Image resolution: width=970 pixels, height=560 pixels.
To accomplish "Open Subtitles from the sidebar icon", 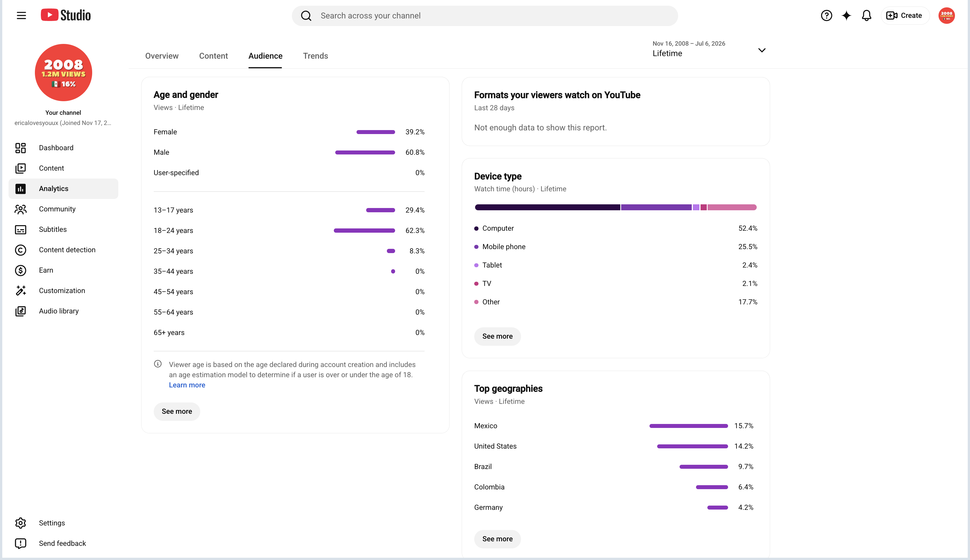I will 20,229.
